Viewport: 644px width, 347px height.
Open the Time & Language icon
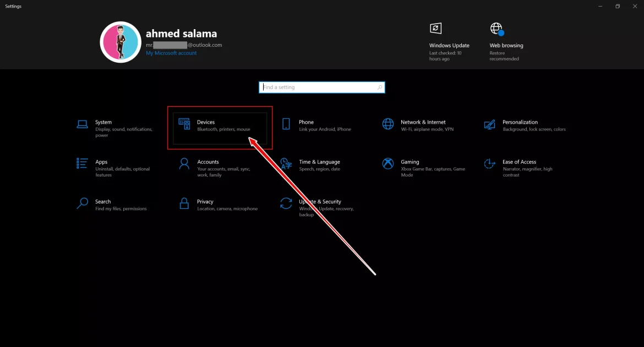(x=286, y=164)
